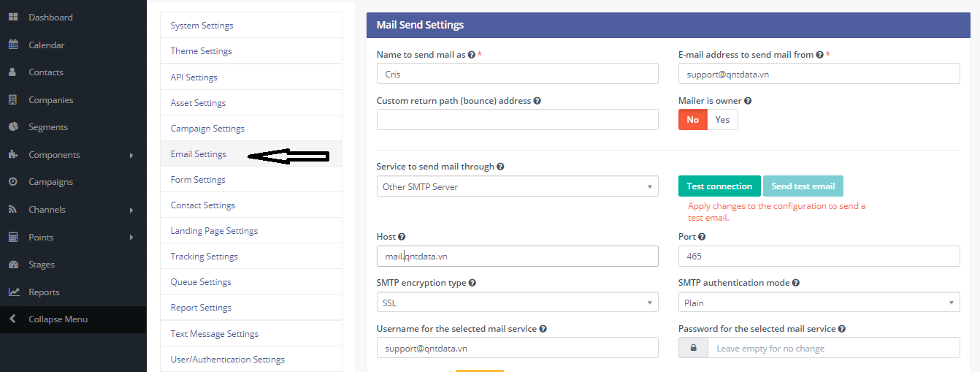The image size is (980, 372).
Task: Set Mailer is owner to No
Action: click(692, 120)
